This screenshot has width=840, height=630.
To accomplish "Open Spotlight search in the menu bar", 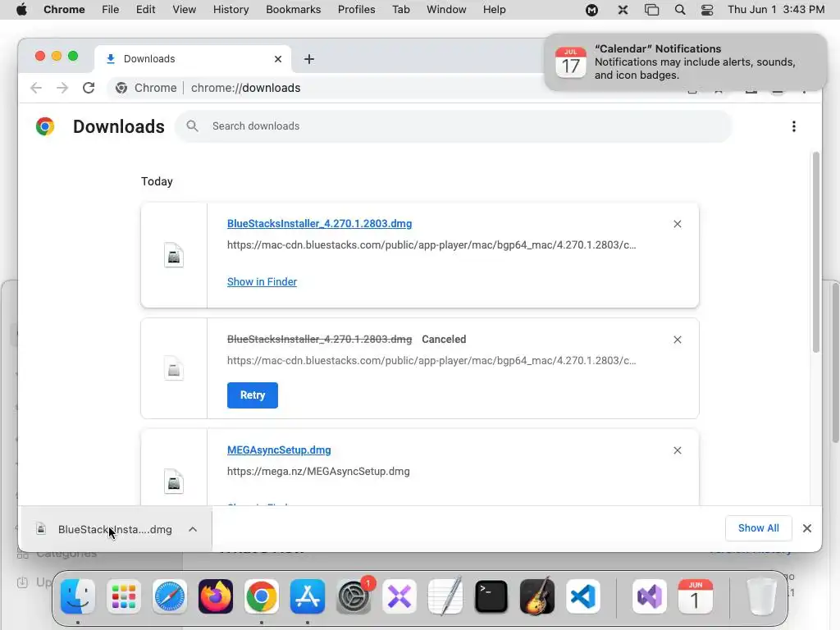I will click(x=680, y=10).
